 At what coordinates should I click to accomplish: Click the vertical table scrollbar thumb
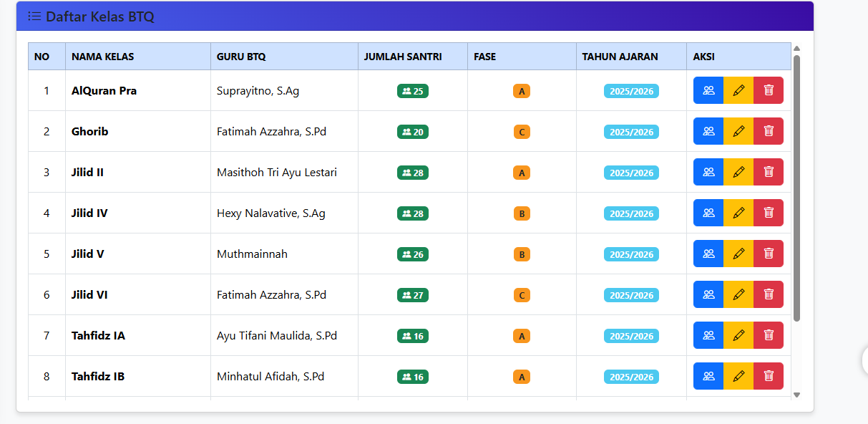click(796, 186)
